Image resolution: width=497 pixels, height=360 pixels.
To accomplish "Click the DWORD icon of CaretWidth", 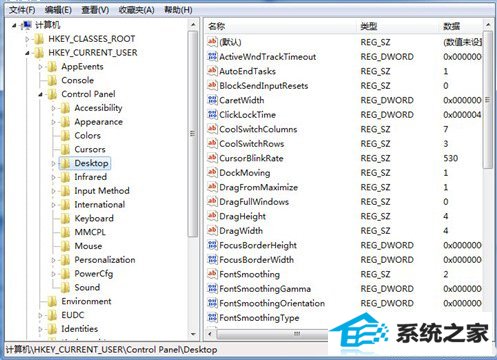I will [x=212, y=100].
